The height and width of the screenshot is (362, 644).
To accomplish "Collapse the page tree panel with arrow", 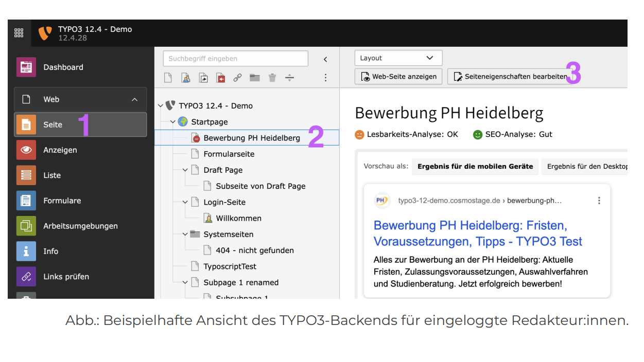I will point(325,59).
